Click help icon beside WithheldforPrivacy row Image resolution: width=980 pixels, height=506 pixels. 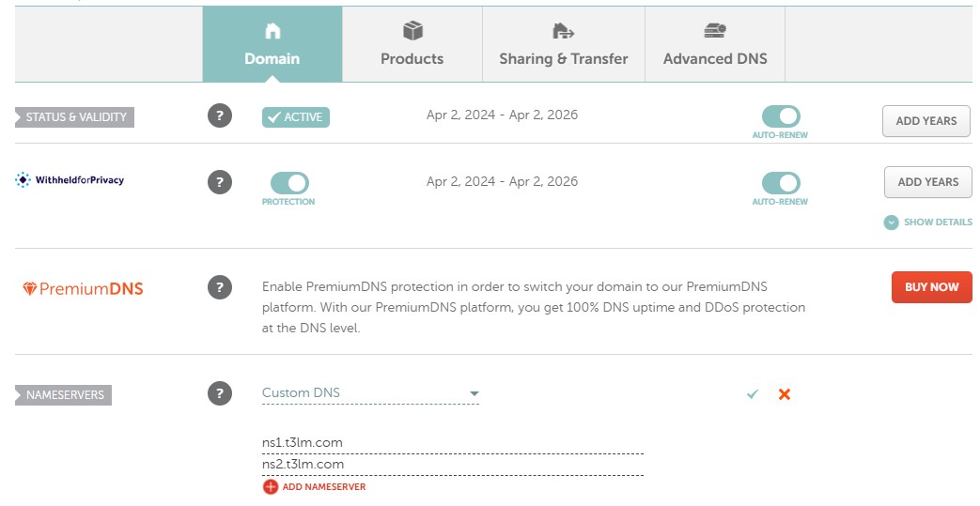click(219, 182)
